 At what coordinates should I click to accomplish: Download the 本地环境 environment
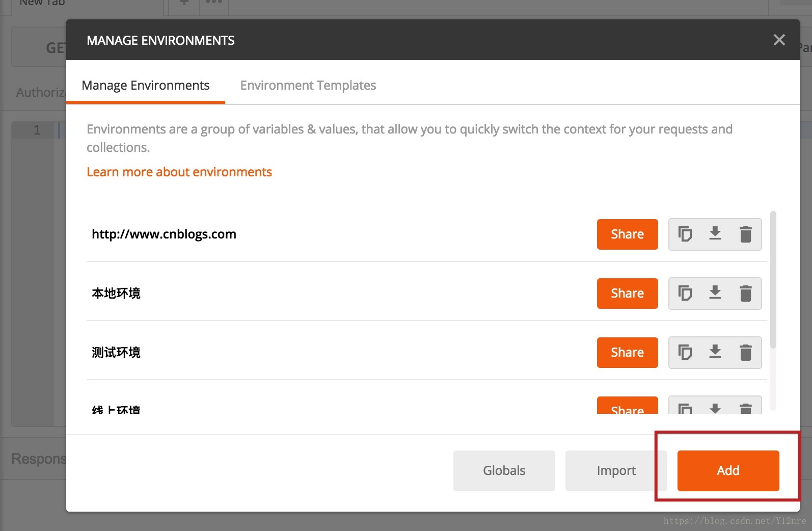tap(715, 293)
